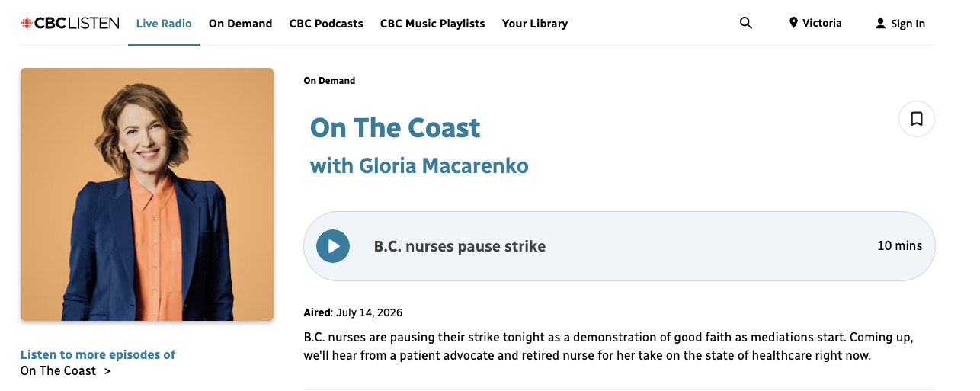Click the CBC gem logo icon
The image size is (980, 391).
pyautogui.click(x=27, y=23)
